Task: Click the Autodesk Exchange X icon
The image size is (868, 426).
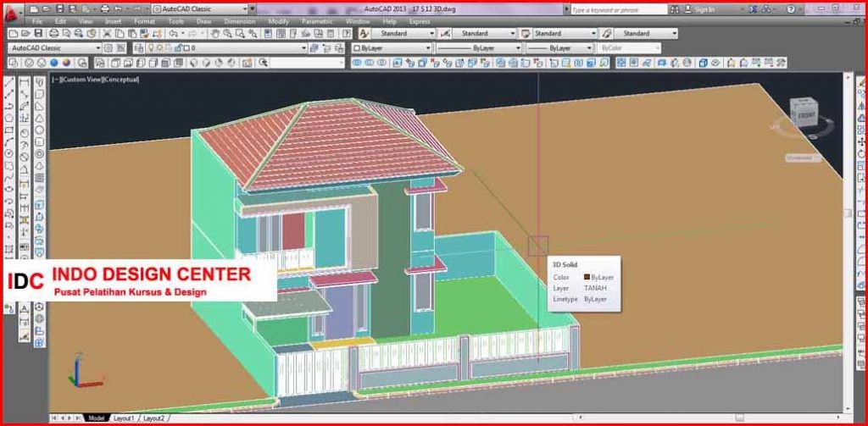Action: [x=753, y=9]
